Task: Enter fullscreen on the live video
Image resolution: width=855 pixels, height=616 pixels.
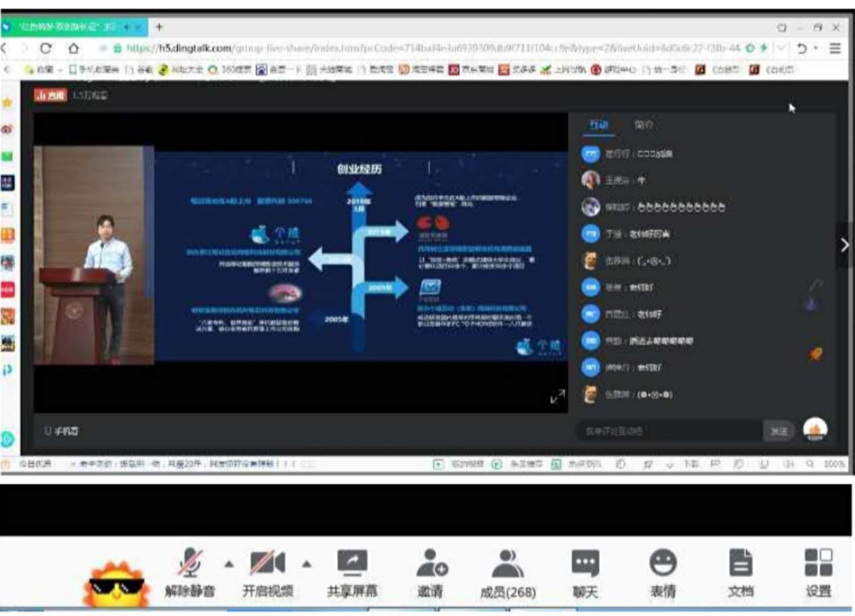Action: tap(557, 397)
